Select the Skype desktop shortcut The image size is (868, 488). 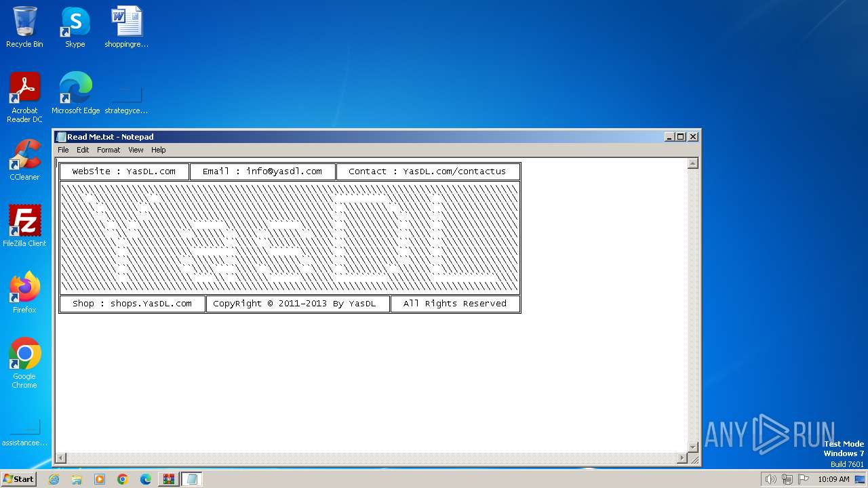[75, 27]
